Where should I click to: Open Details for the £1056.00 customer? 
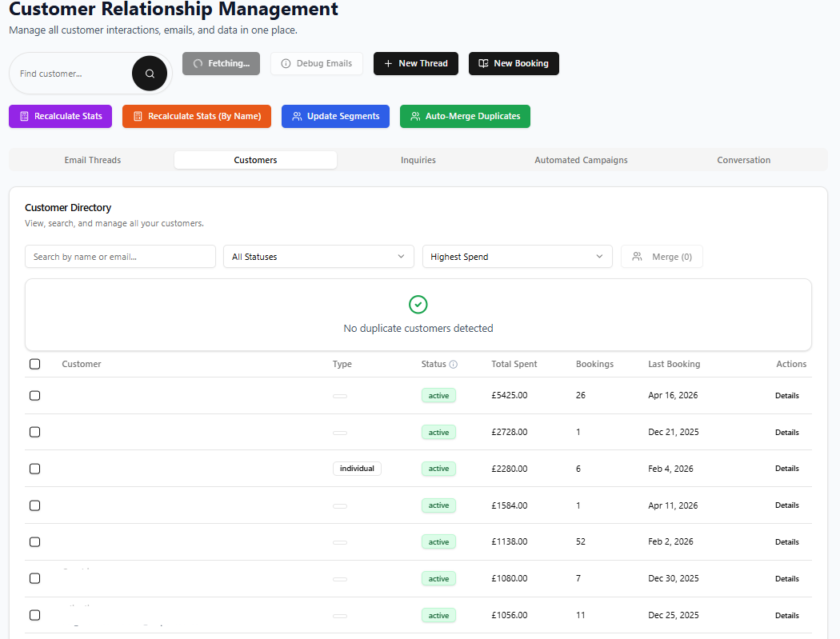[x=787, y=616]
